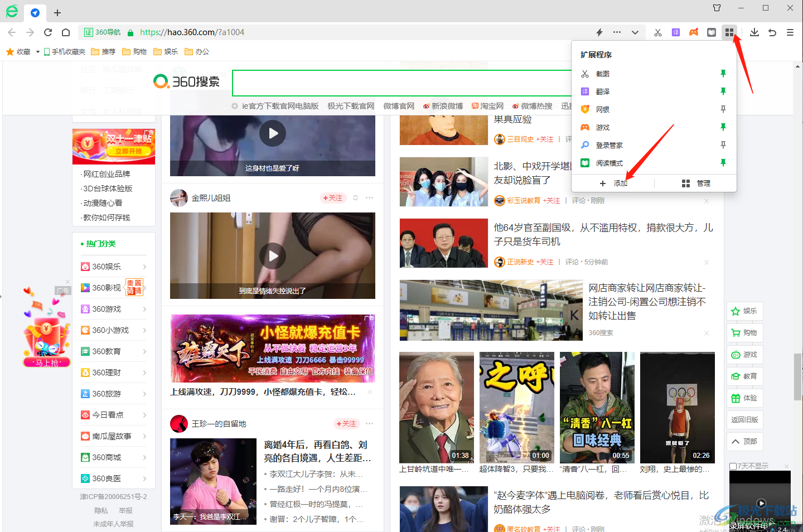
Task: Expand 360娱乐 category chevron
Action: 144,267
